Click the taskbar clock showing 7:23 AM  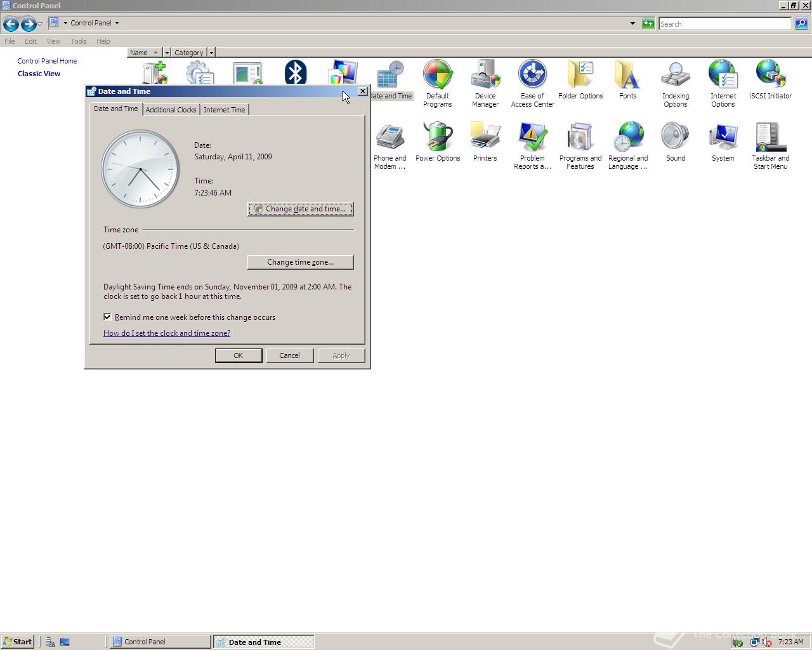790,642
